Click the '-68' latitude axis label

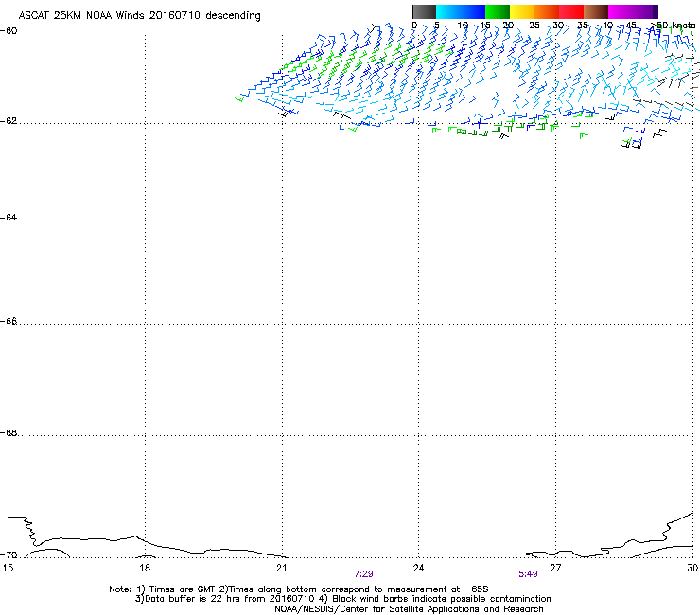[9, 433]
